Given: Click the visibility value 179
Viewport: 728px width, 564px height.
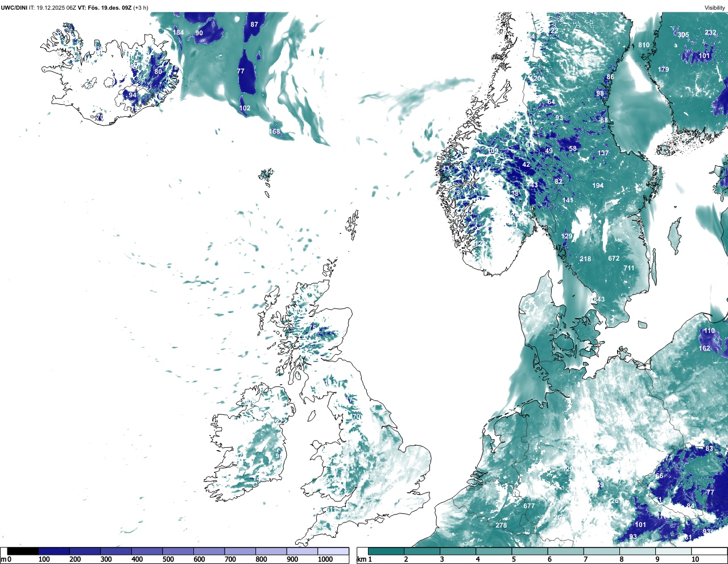Looking at the screenshot, I should pyautogui.click(x=663, y=69).
